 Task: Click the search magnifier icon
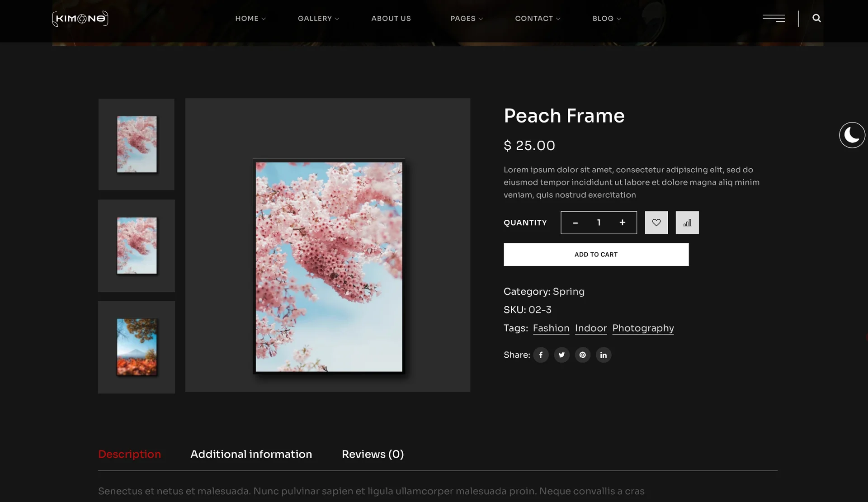pos(816,19)
